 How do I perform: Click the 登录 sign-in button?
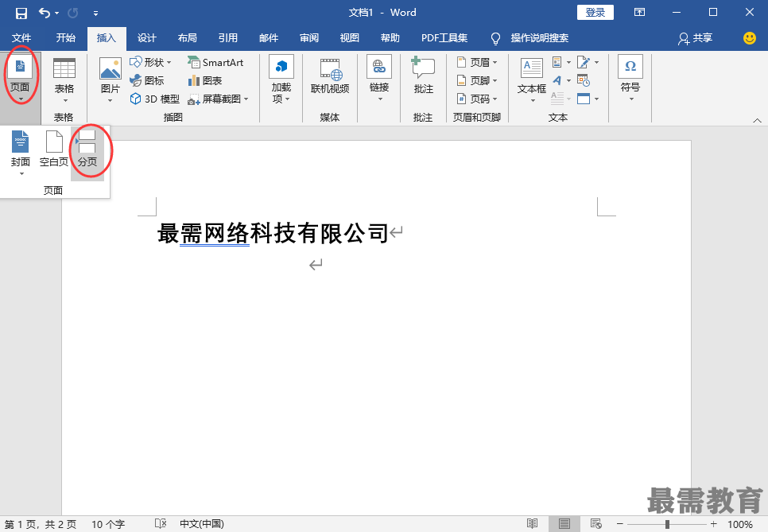click(595, 12)
